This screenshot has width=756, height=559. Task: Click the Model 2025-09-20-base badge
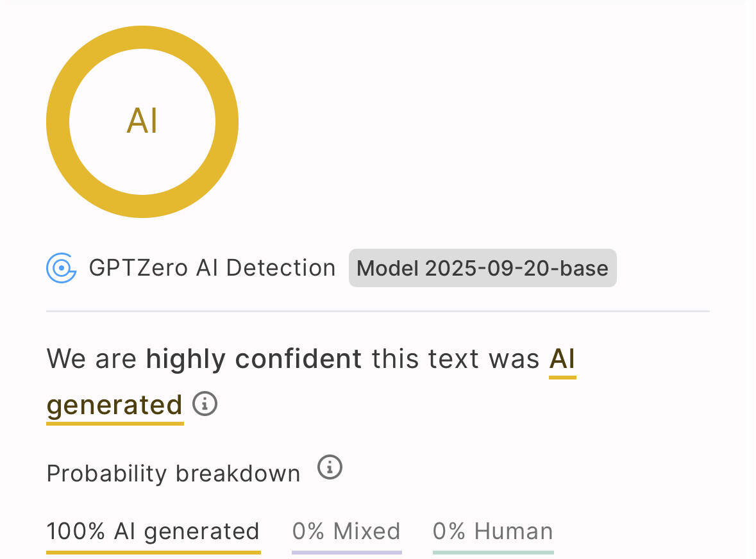point(482,267)
